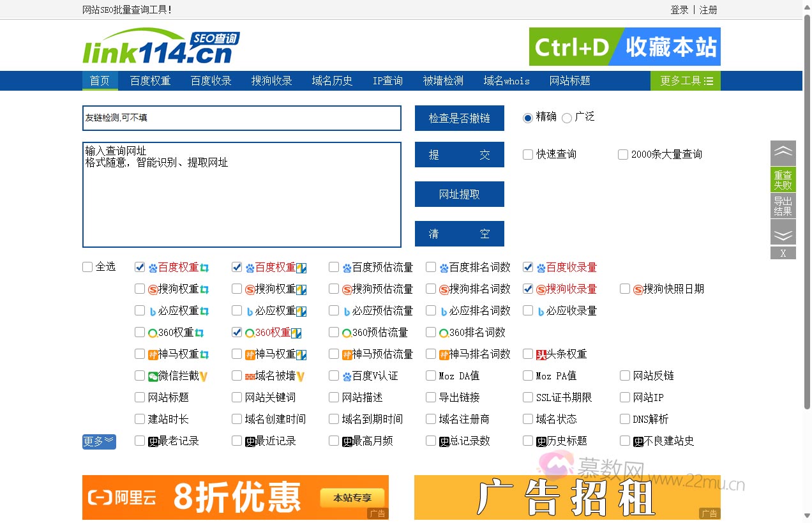Click the link114.cn SEO logo

point(161,47)
